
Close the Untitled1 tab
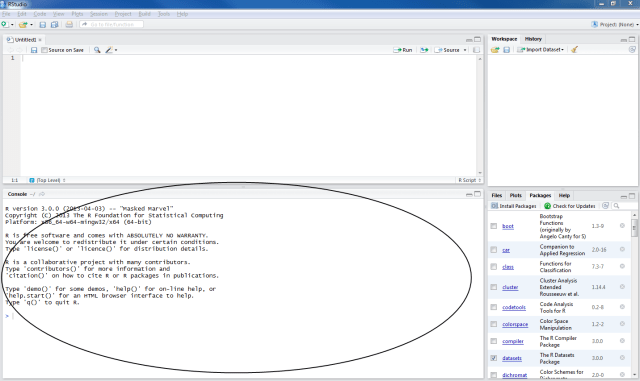click(40, 40)
